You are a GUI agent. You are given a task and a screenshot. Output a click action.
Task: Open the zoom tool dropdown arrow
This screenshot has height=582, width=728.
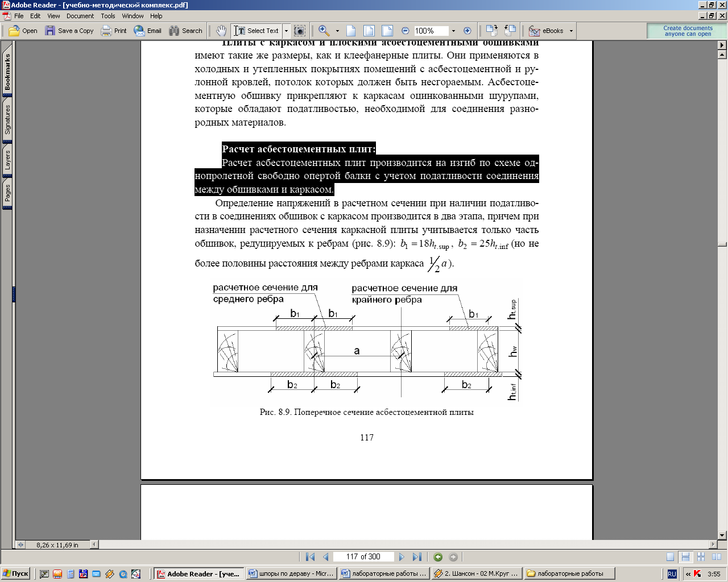pos(337,31)
